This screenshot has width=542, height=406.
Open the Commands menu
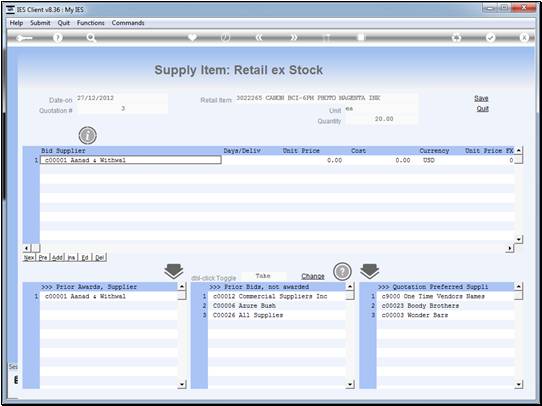click(128, 23)
